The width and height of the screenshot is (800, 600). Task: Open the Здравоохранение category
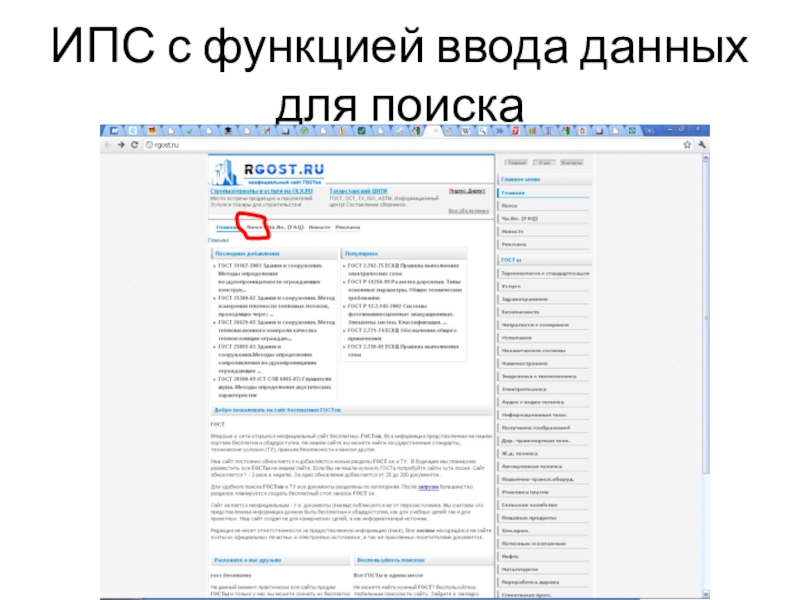coord(543,299)
